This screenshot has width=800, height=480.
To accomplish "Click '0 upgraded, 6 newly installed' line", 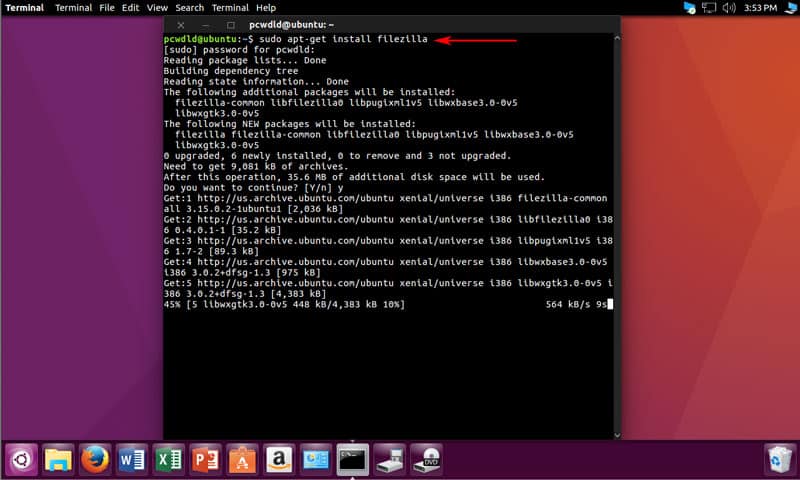I will 337,156.
